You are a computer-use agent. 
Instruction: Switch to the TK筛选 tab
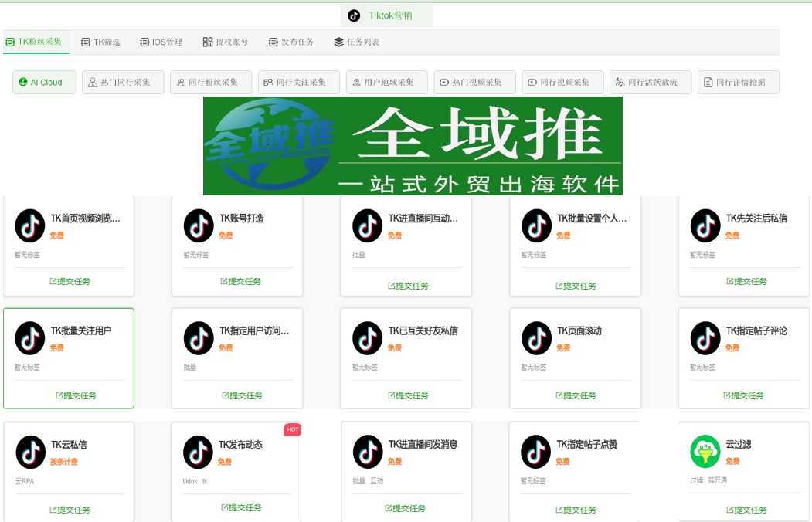(100, 42)
